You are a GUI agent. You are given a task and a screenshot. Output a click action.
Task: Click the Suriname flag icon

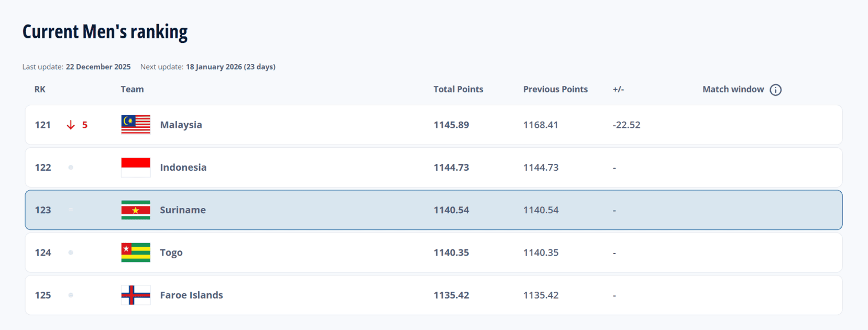[136, 210]
